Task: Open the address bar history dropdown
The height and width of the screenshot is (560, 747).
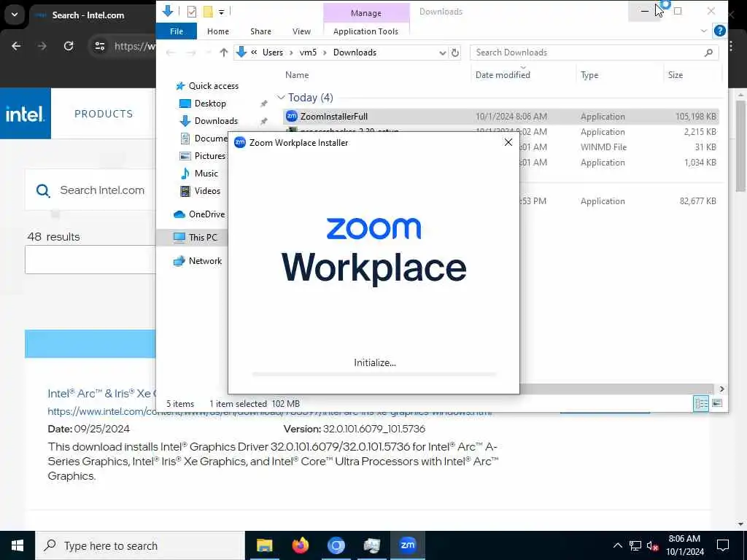Action: tap(443, 52)
